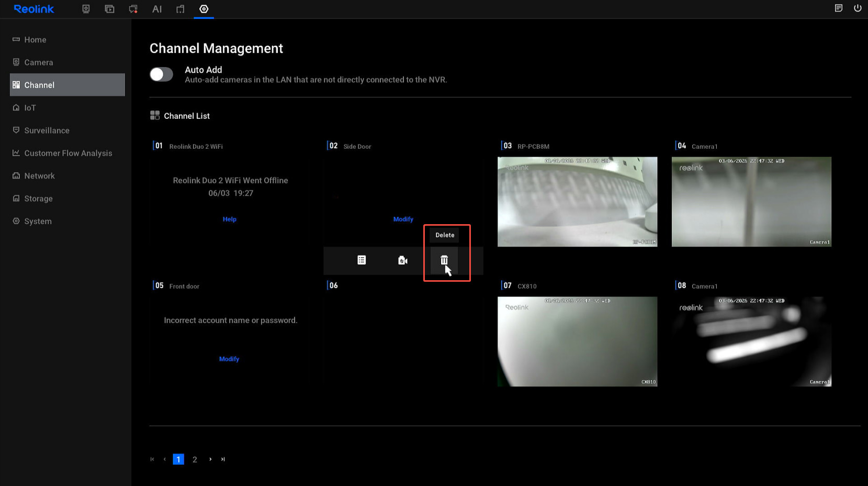Click the add camera icon for Side Door

click(403, 260)
